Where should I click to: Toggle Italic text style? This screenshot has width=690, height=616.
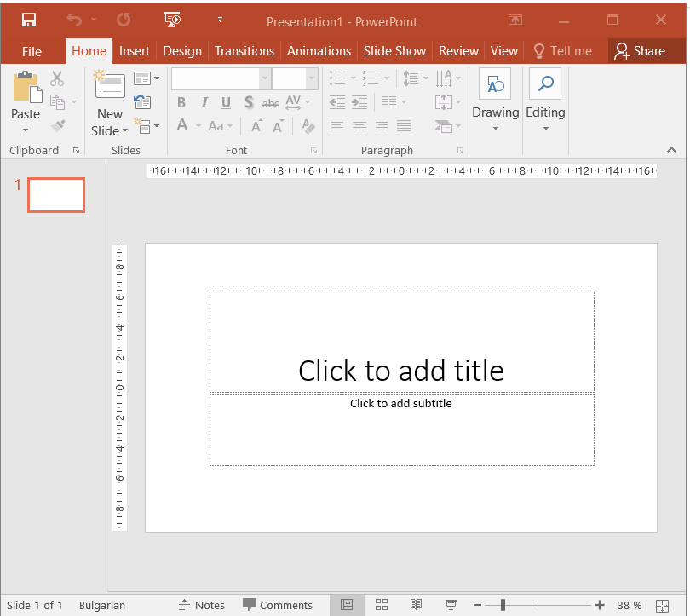pyautogui.click(x=204, y=103)
